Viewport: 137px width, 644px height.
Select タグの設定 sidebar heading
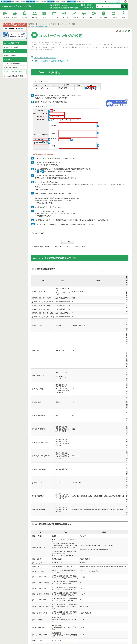15,59
